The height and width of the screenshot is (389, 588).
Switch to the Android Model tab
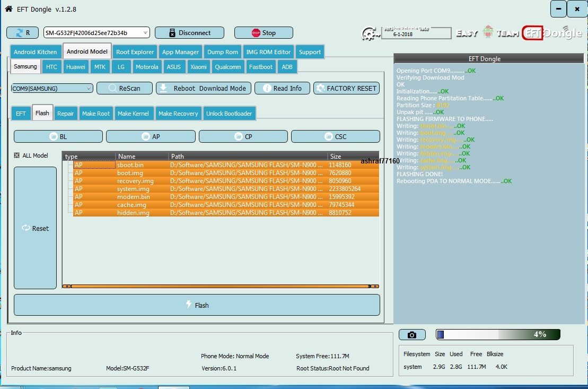coord(87,51)
